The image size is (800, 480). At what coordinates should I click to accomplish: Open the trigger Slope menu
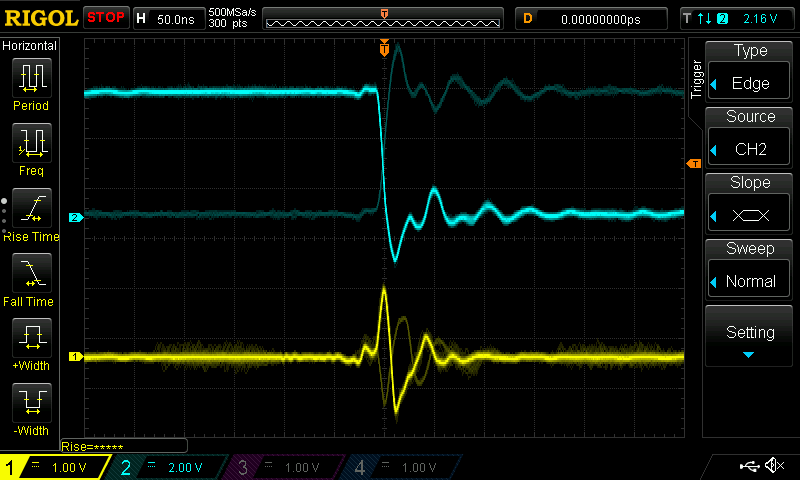750,204
